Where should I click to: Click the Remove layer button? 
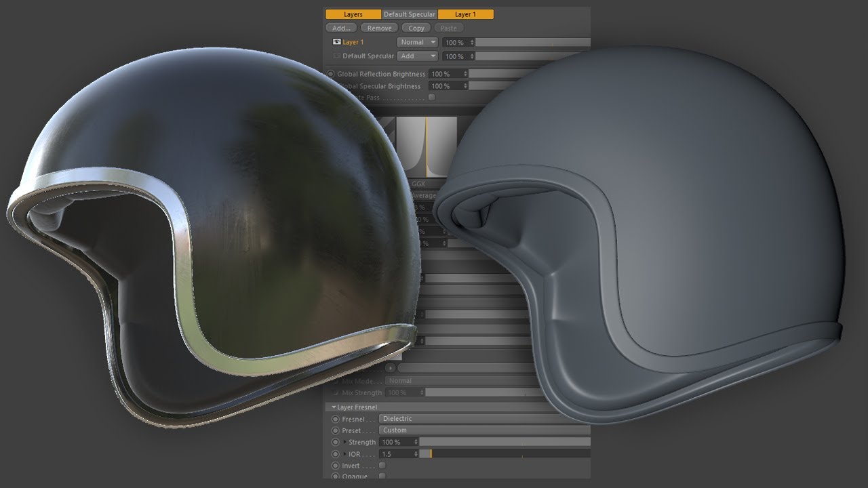tap(379, 28)
